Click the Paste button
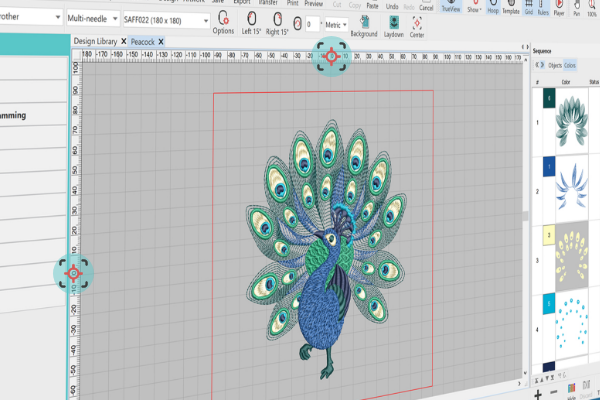This screenshot has width=600, height=400. [372, 5]
